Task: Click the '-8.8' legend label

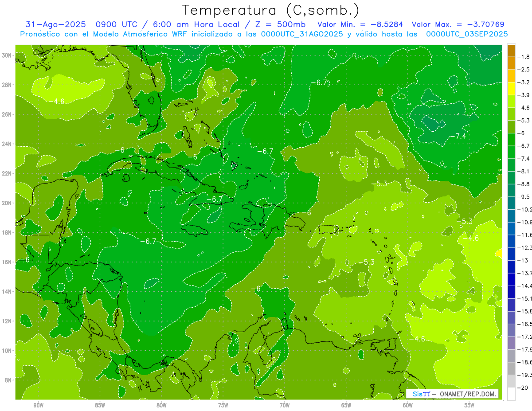Action: pyautogui.click(x=524, y=184)
